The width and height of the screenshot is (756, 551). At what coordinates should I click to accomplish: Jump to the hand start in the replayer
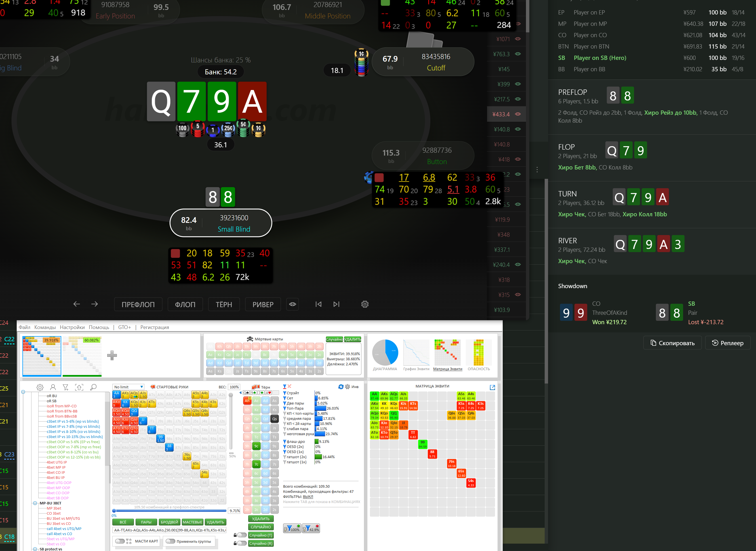coord(318,304)
